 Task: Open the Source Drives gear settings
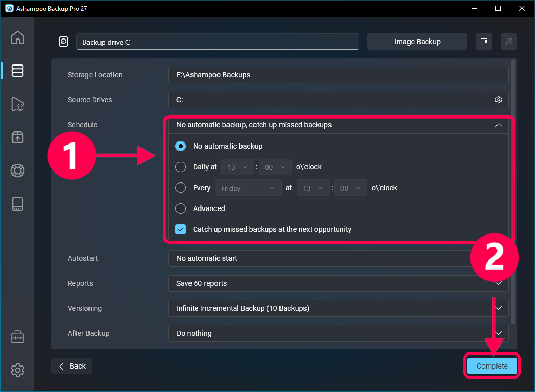pyautogui.click(x=499, y=100)
